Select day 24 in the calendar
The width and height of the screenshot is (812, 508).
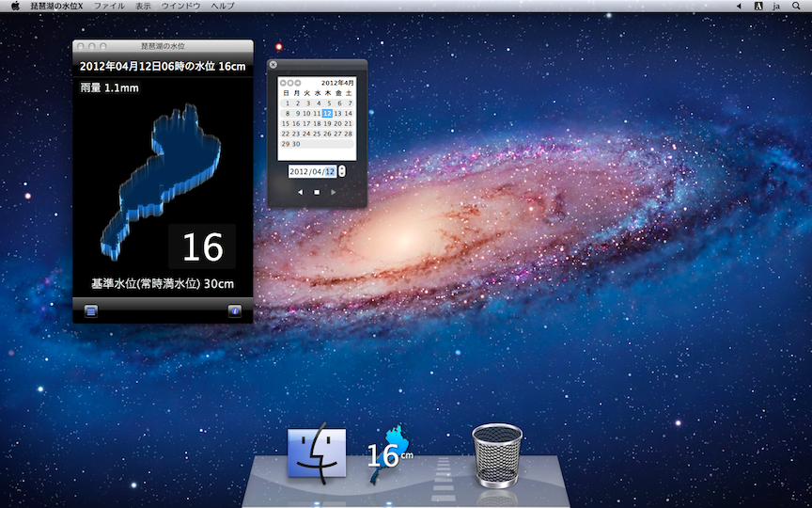click(307, 134)
